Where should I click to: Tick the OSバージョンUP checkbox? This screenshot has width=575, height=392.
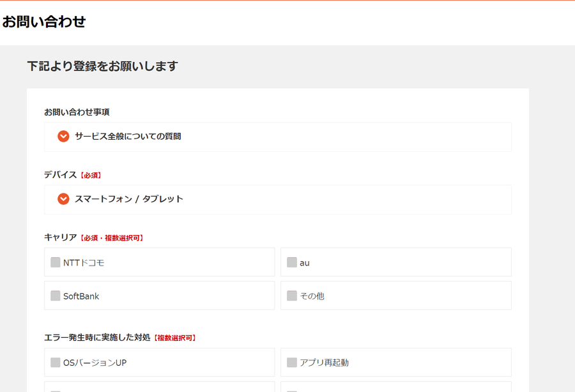(x=56, y=363)
